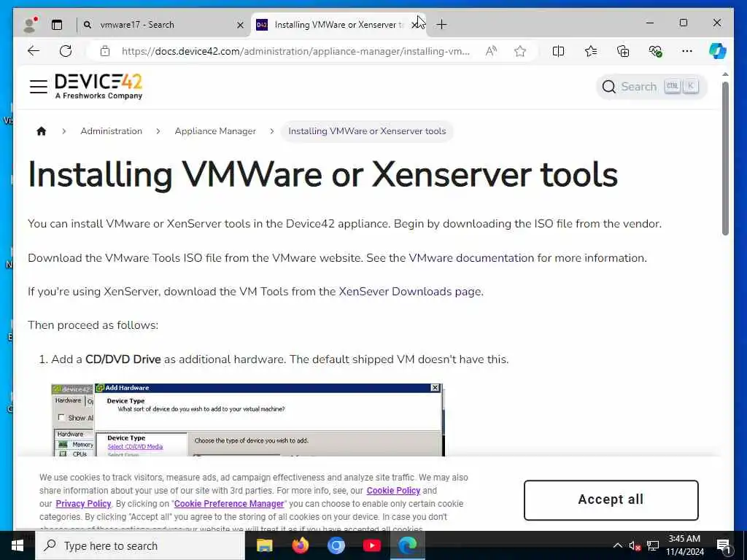
Task: Open Edge Settings and more menu
Action: (687, 51)
